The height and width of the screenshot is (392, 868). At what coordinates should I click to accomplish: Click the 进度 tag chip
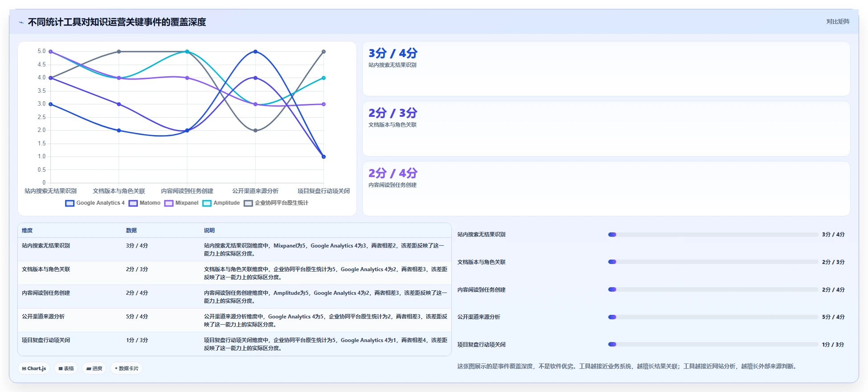click(94, 368)
